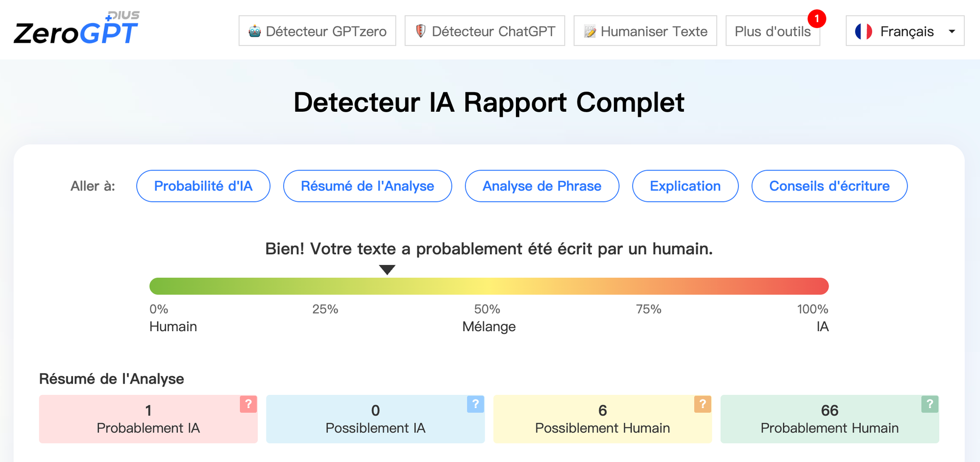980x462 pixels.
Task: Jump to Résumé de l'Analyse section
Action: [367, 186]
